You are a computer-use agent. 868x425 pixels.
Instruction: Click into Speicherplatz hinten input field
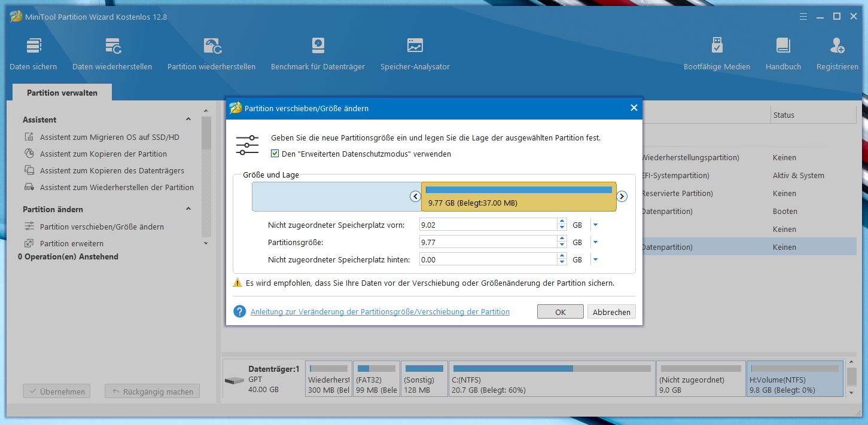[x=488, y=260]
